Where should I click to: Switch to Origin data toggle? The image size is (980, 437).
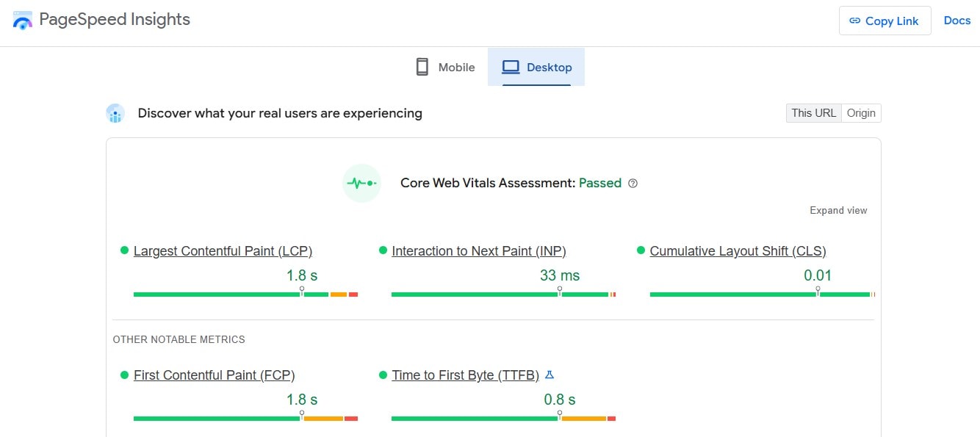coord(861,113)
